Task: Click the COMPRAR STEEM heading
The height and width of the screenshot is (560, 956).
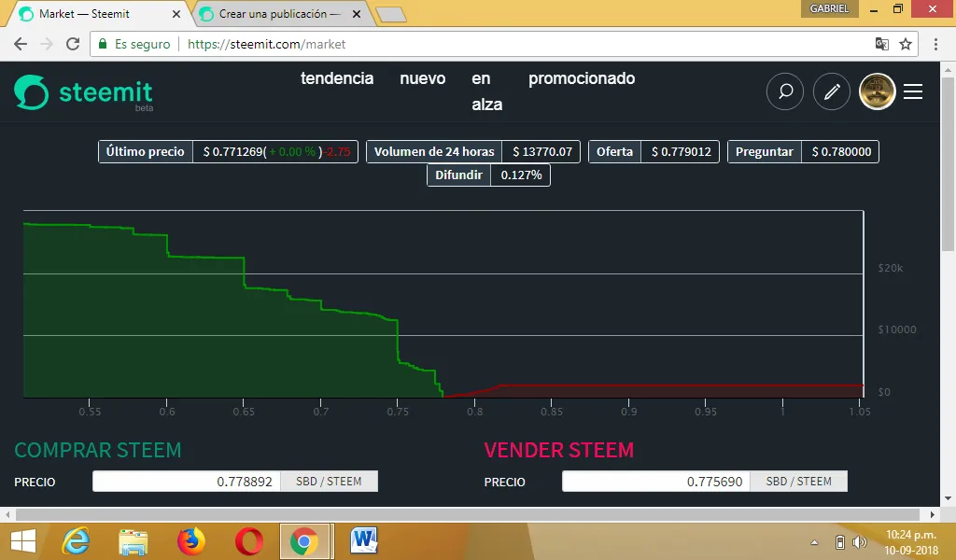Action: point(97,450)
